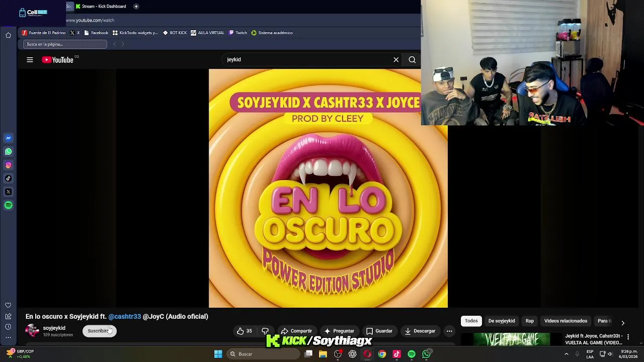Image resolution: width=644 pixels, height=362 pixels.
Task: Open the sidebar edit note icon
Action: coord(8,316)
